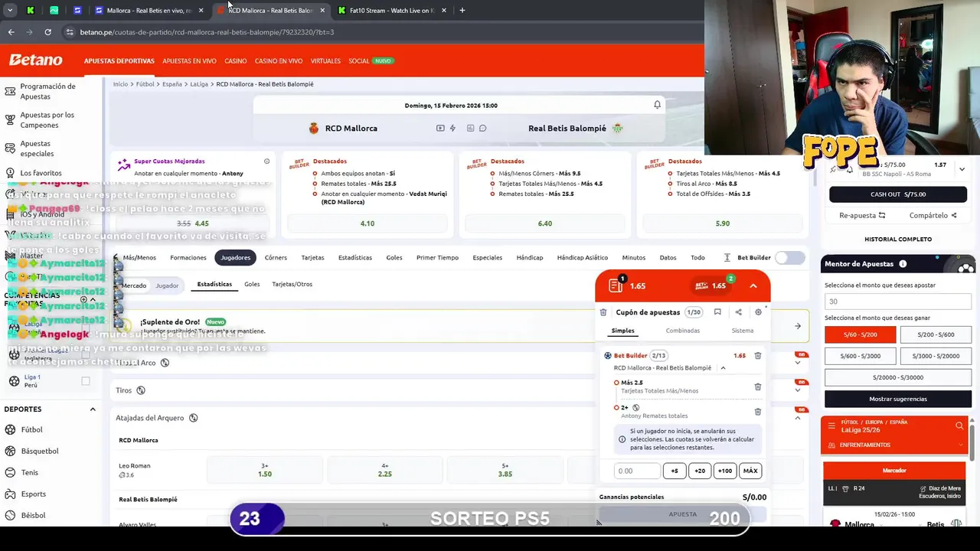Screen dimensions: 980x551
Task: Click the Mentor bet amount field
Action: (x=898, y=302)
